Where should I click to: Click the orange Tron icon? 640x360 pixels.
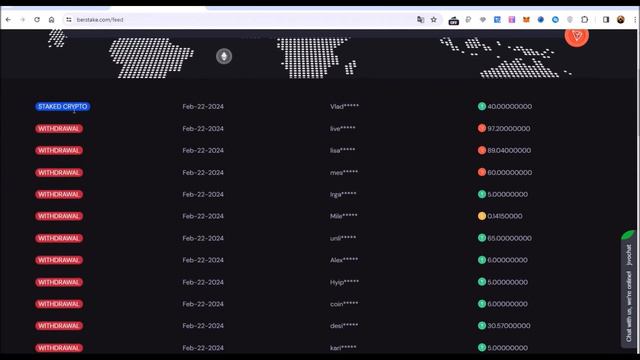[576, 36]
